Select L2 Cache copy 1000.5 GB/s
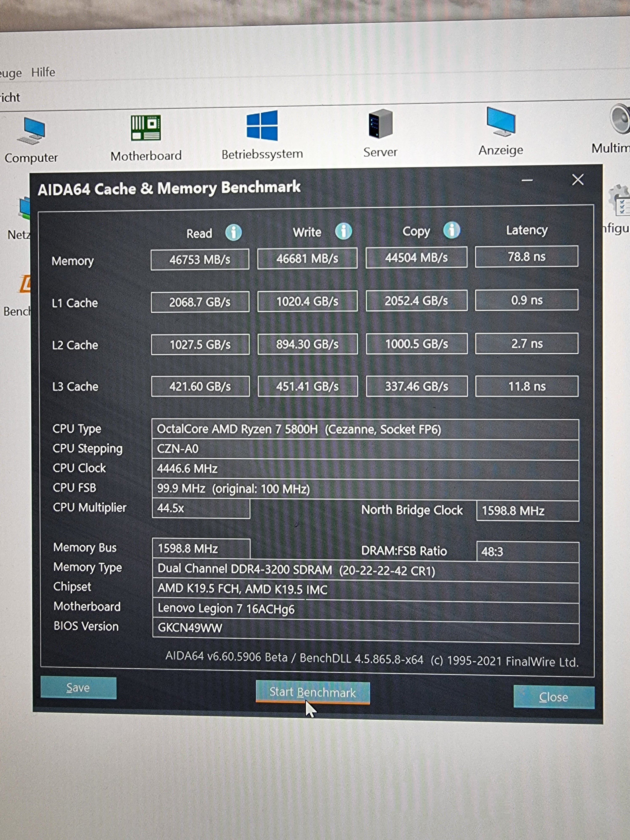The image size is (630, 840). [x=417, y=344]
